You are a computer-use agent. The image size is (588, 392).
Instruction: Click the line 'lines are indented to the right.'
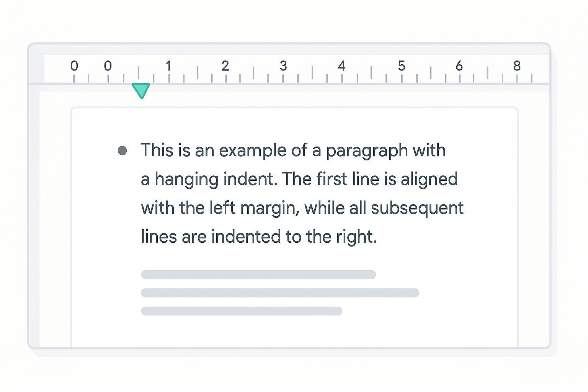[259, 237]
